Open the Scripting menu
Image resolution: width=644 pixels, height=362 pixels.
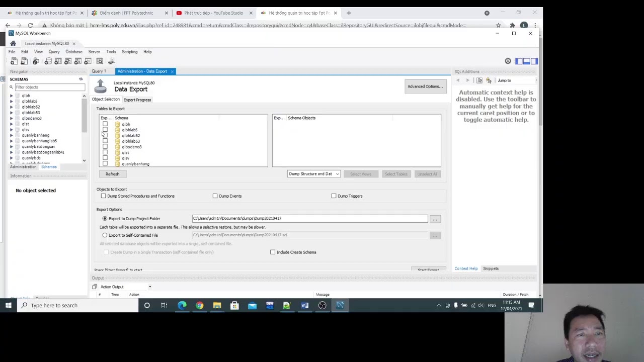coord(129,52)
